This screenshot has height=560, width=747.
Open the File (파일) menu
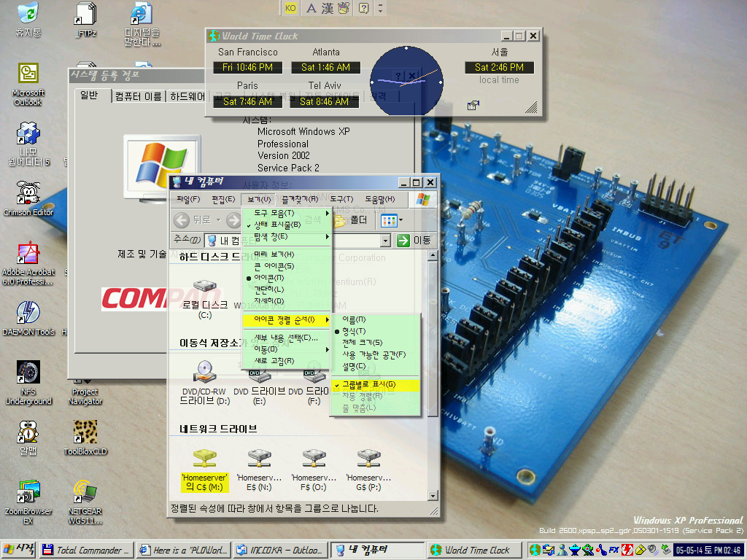(188, 199)
